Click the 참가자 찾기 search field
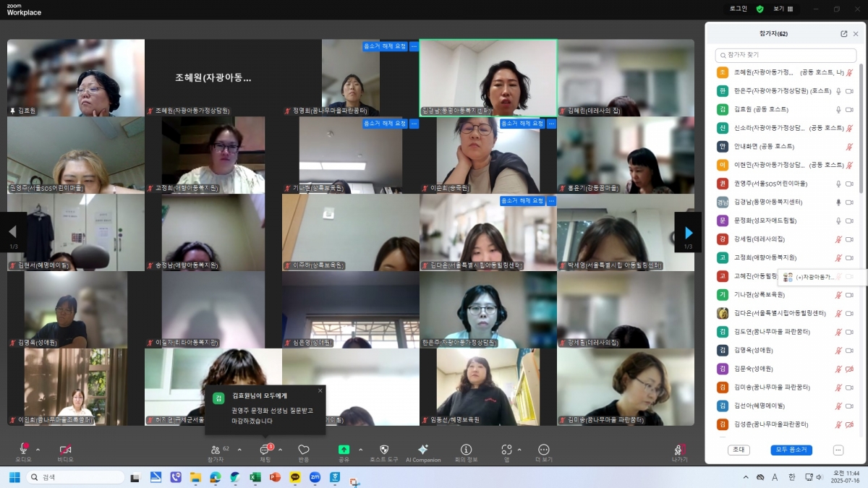Image resolution: width=868 pixels, height=488 pixels. (785, 55)
